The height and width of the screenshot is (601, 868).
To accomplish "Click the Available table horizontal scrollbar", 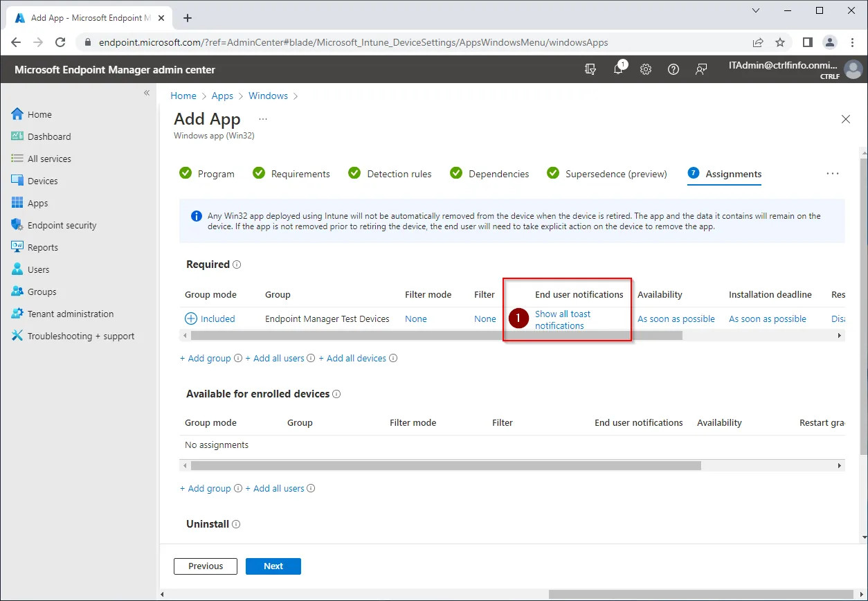I will point(446,466).
